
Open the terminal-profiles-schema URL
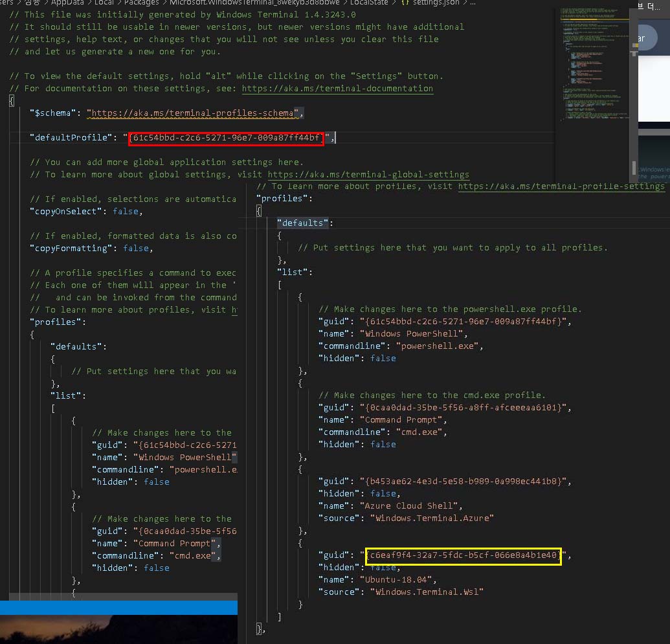pyautogui.click(x=192, y=113)
